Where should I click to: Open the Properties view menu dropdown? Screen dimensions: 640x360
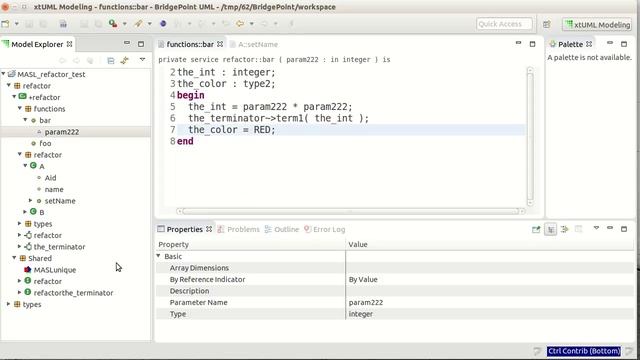pyautogui.click(x=596, y=228)
